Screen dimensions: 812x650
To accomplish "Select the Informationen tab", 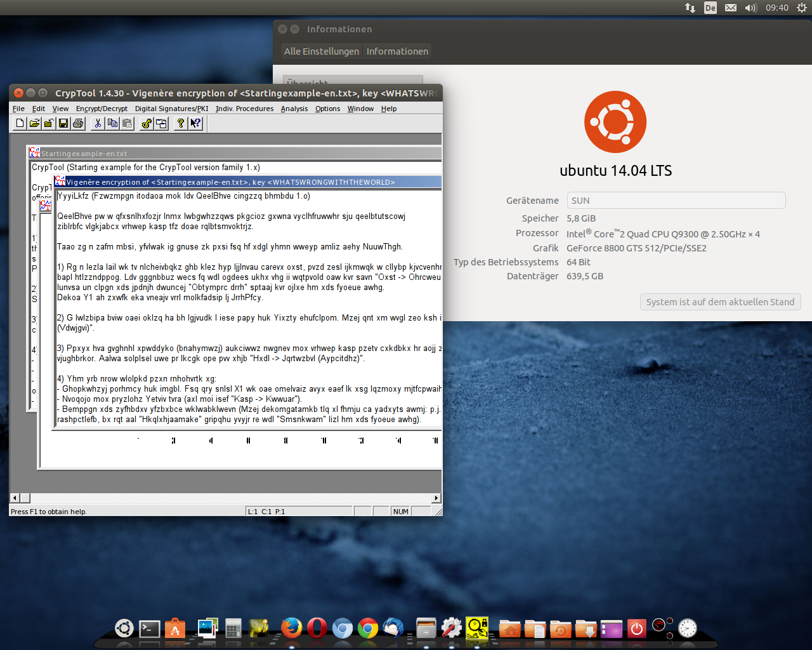I will (x=396, y=51).
